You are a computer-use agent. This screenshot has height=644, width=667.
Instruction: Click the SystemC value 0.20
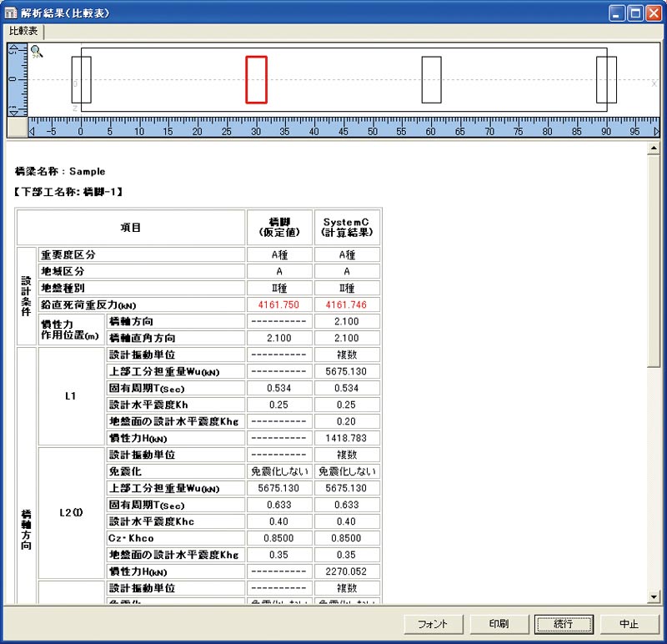[346, 421]
